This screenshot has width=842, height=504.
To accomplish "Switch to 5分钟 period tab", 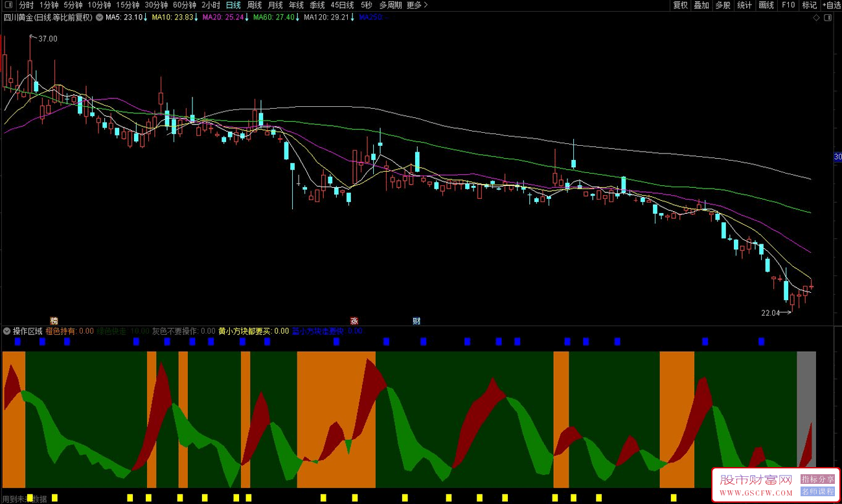I will click(x=73, y=5).
